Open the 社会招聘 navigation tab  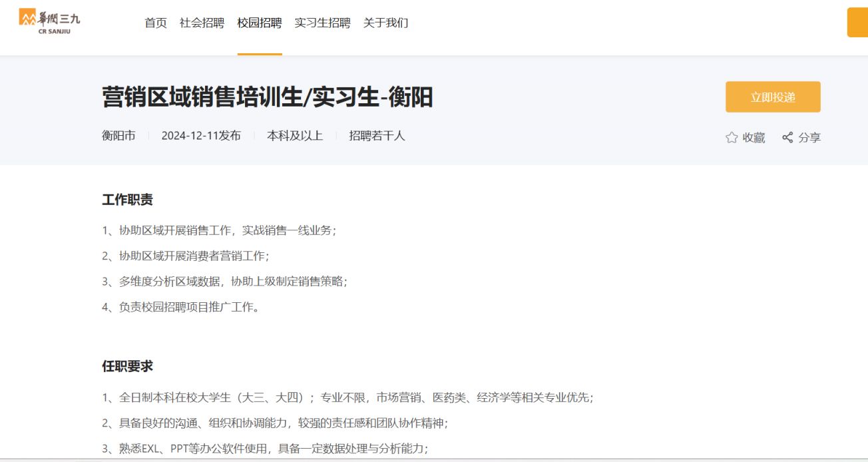(202, 23)
